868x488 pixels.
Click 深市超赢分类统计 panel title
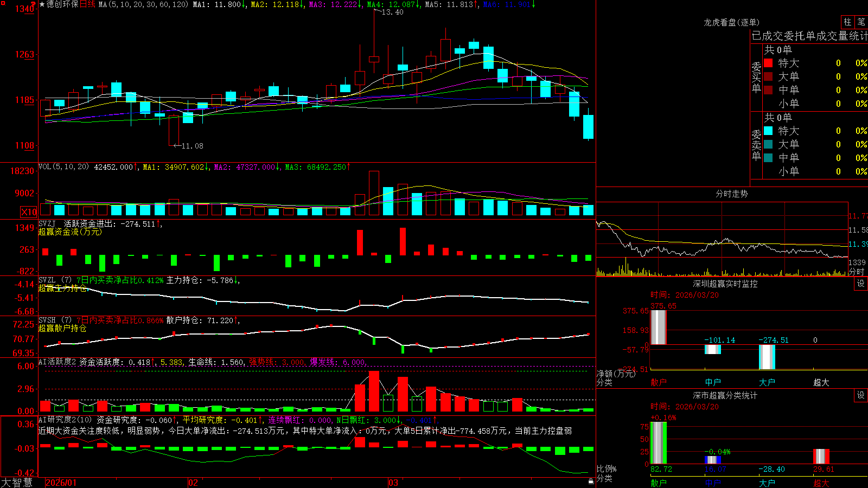tap(725, 395)
